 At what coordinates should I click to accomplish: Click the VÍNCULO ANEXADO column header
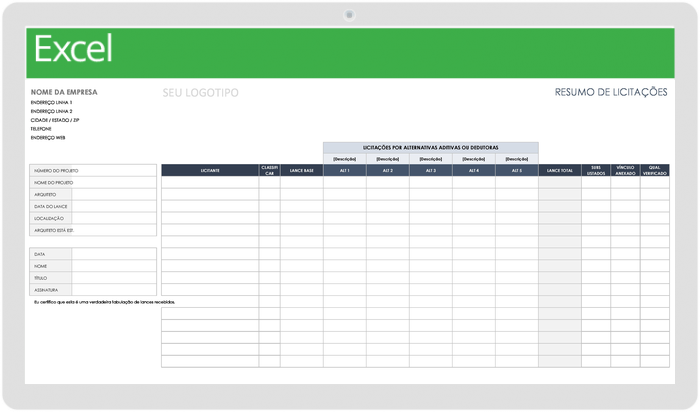click(x=625, y=171)
